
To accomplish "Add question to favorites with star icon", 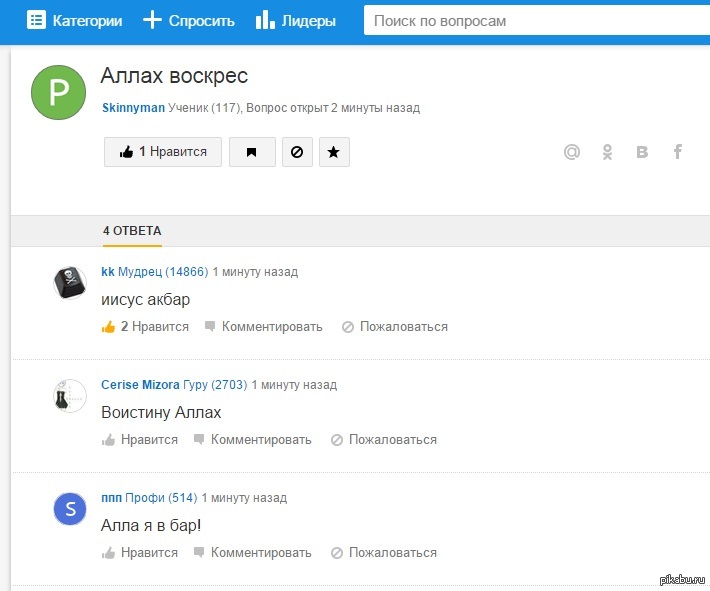I will (334, 152).
